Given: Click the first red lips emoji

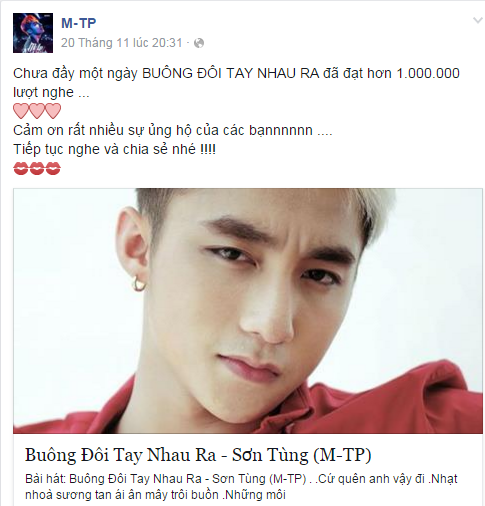Looking at the screenshot, I should pos(21,168).
